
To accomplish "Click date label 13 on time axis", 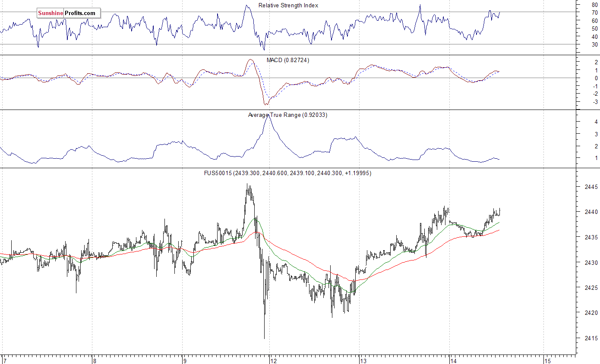I will [363, 361].
